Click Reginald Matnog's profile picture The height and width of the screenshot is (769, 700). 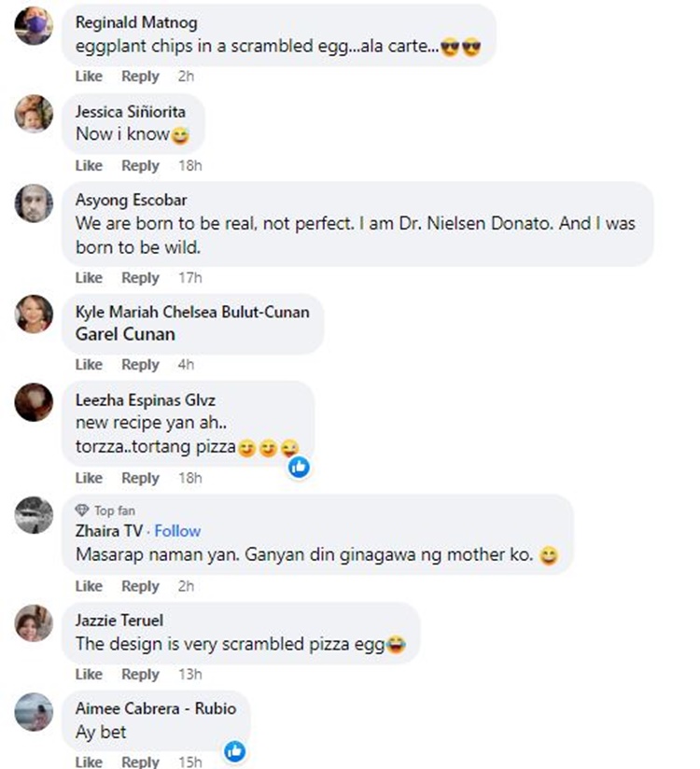[x=35, y=25]
